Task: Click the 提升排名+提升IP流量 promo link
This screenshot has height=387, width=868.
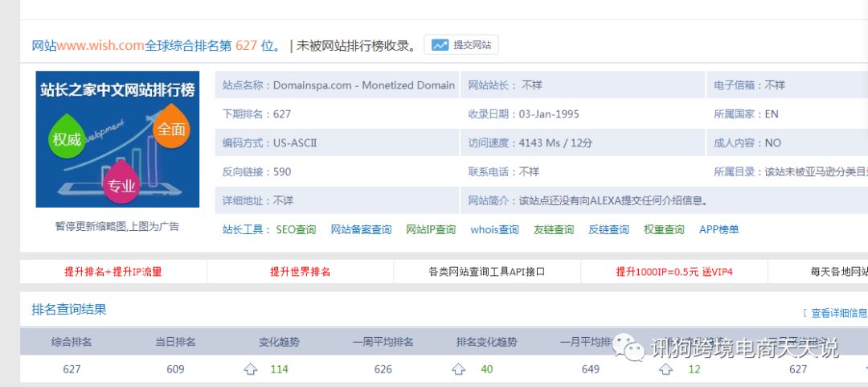Action: pyautogui.click(x=113, y=272)
